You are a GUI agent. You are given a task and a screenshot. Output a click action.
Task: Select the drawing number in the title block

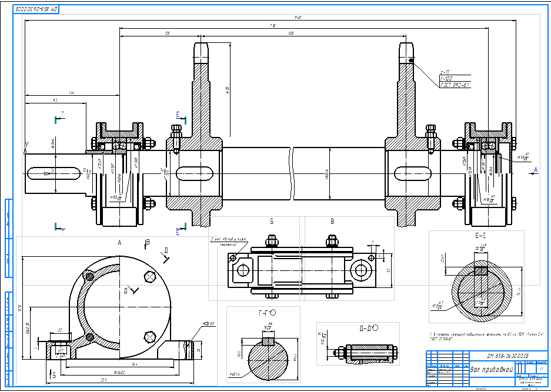[x=507, y=356]
